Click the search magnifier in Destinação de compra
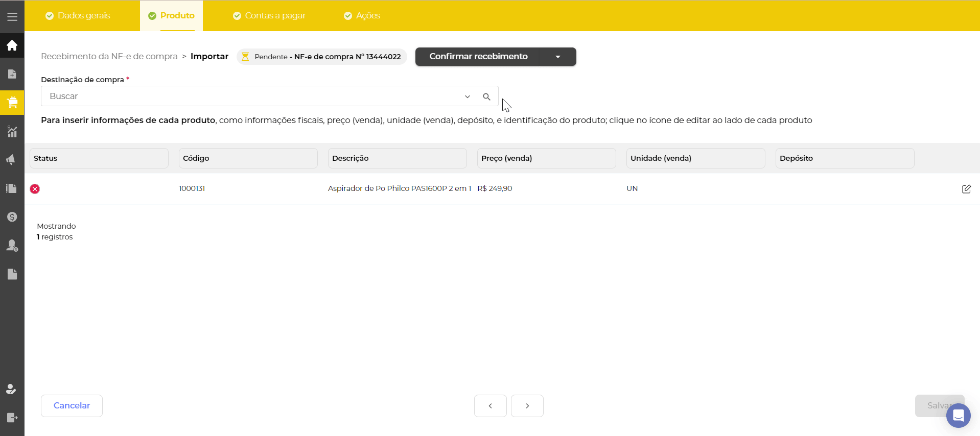This screenshot has height=436, width=980. tap(486, 96)
